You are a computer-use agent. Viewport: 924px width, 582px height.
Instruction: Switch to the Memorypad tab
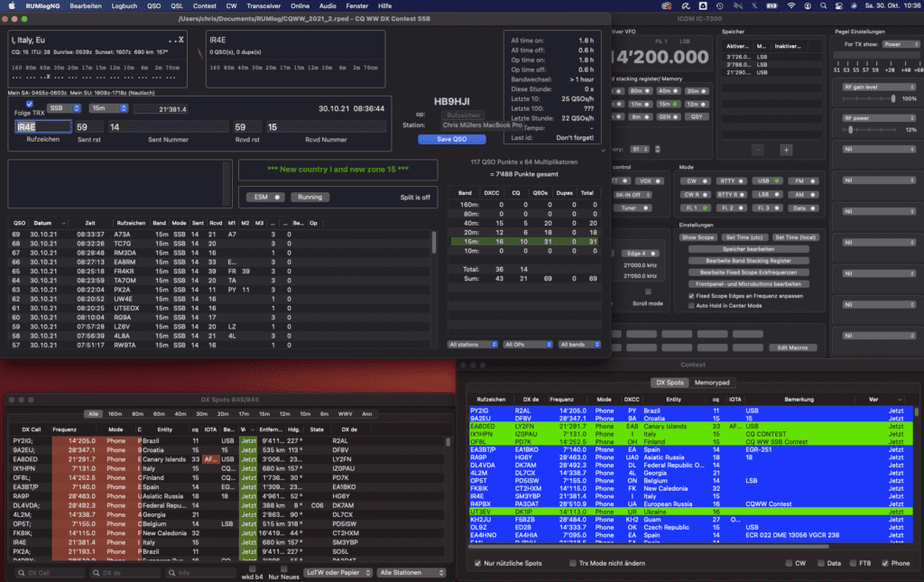tap(711, 383)
